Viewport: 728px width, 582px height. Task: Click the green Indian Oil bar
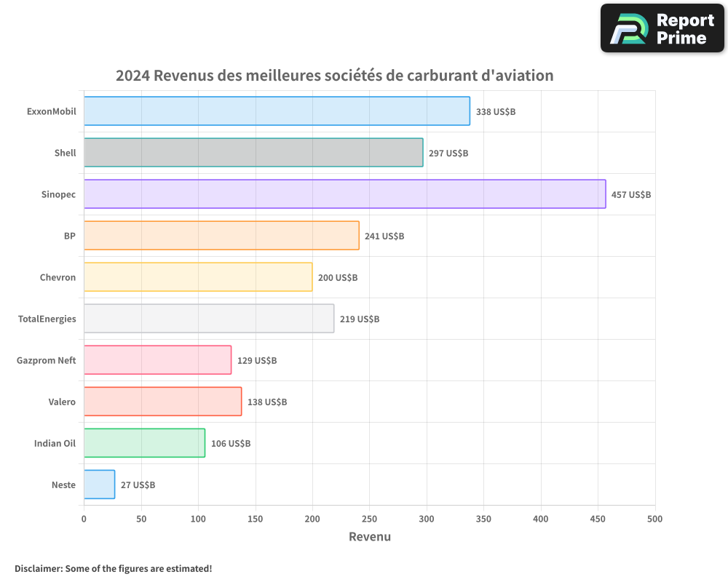tap(144, 443)
